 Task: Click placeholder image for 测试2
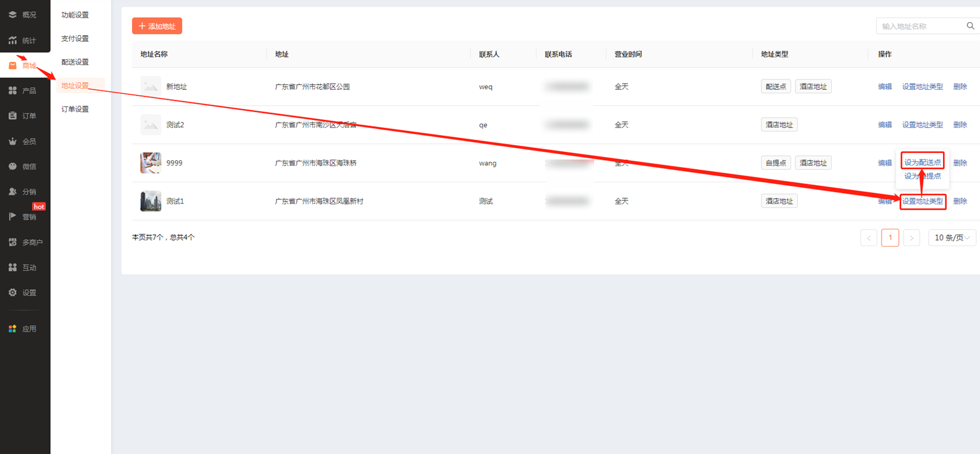coord(150,125)
